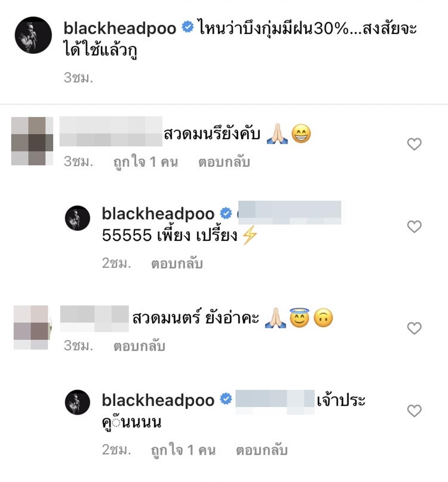Tap the heart beside the "เจ้าประคู๊นนนน" reply

click(414, 411)
